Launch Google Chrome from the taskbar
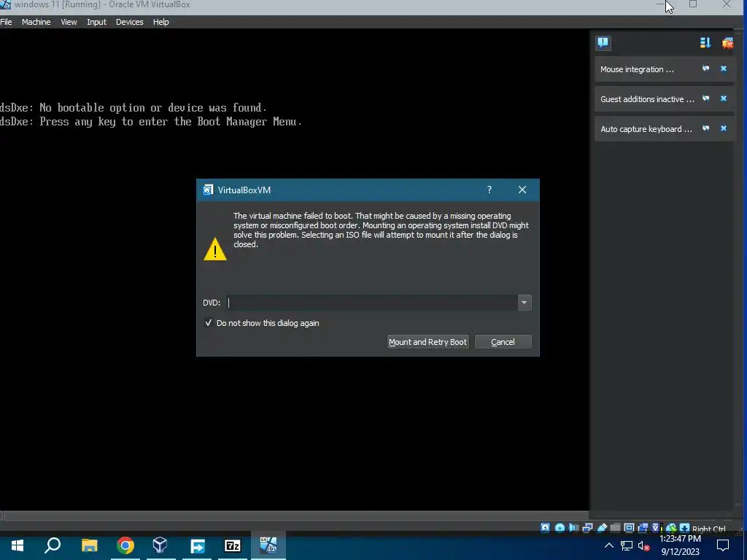This screenshot has height=560, width=747. (125, 545)
